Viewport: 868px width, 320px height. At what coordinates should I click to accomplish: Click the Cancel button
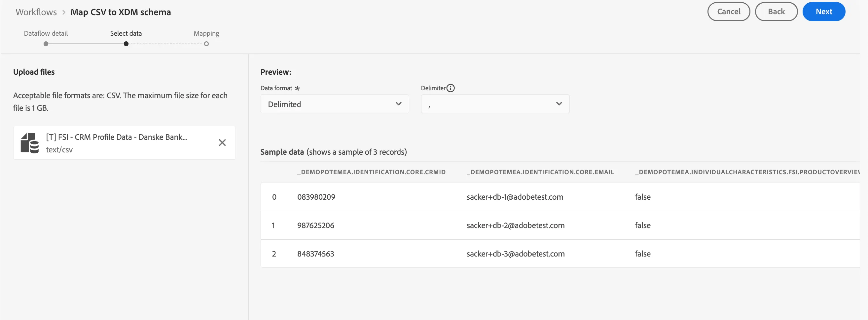tap(729, 12)
